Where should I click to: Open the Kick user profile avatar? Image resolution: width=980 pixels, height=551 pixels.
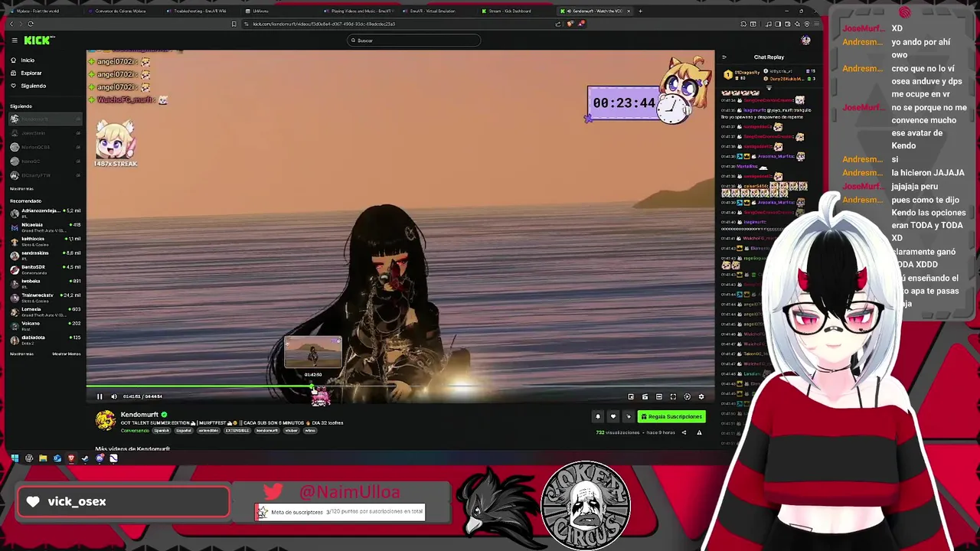click(x=805, y=41)
